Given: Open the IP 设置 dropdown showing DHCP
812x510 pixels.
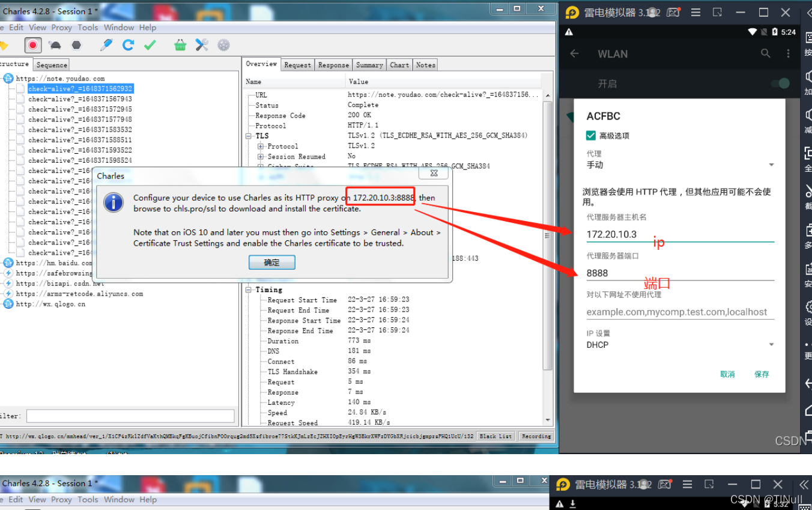Looking at the screenshot, I should pyautogui.click(x=680, y=345).
